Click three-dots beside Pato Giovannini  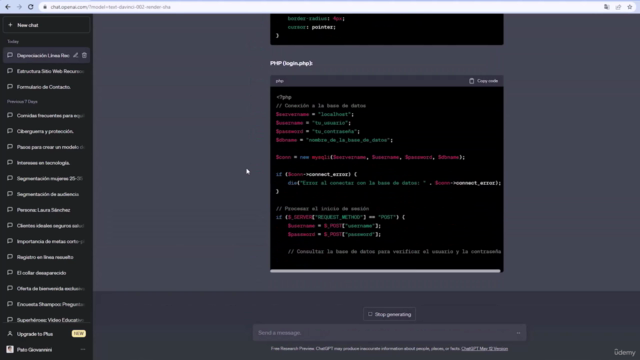click(83, 350)
